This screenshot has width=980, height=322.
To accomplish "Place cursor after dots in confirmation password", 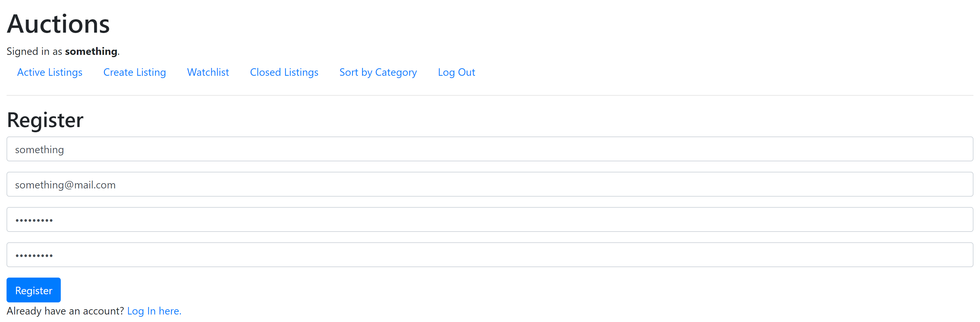I will (x=54, y=255).
